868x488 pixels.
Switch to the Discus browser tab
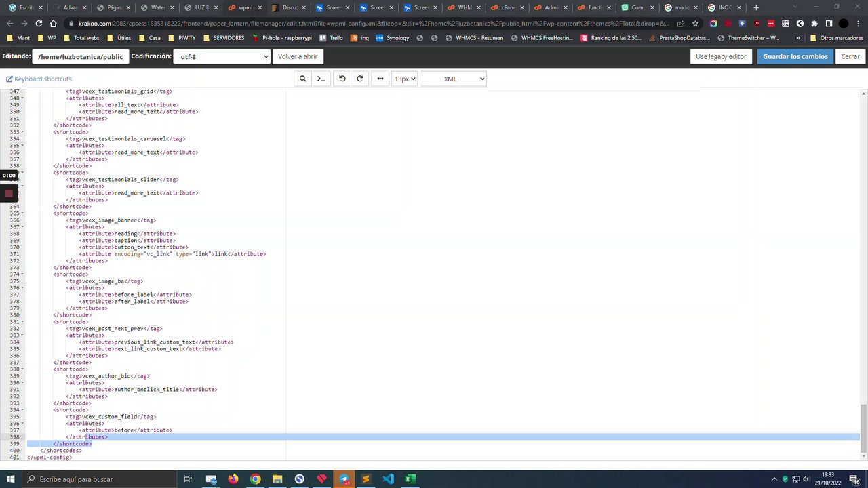click(x=289, y=7)
